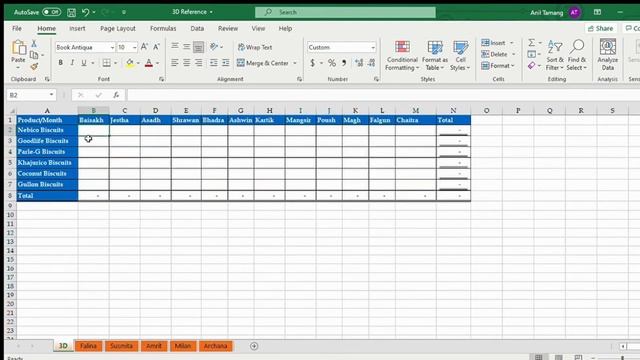Toggle Top Align
The image size is (640, 360).
point(175,47)
